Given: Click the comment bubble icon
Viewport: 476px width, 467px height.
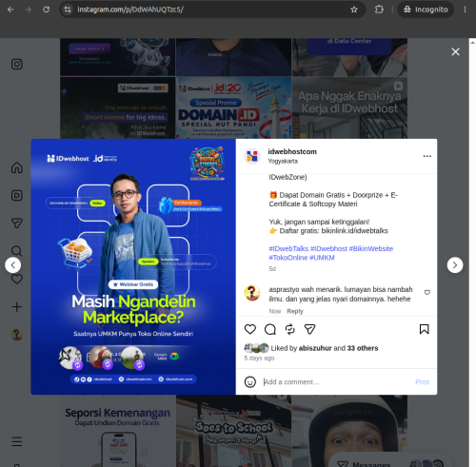Looking at the screenshot, I should point(270,329).
